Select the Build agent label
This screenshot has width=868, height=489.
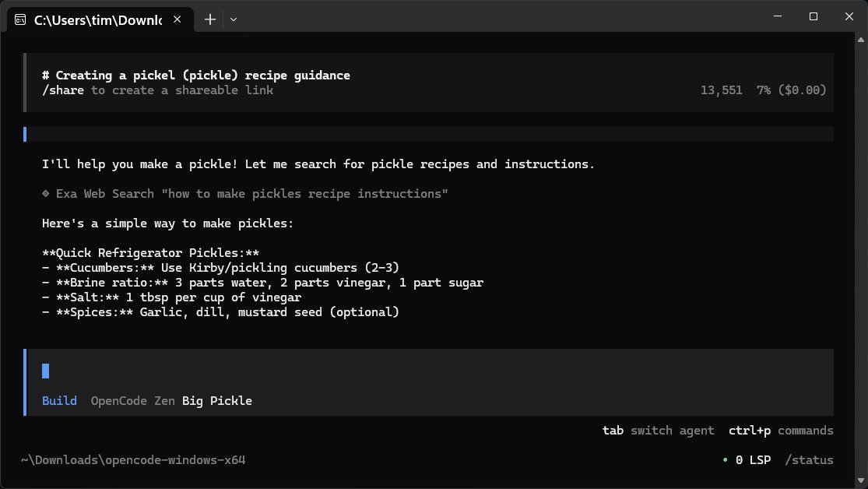coord(59,400)
